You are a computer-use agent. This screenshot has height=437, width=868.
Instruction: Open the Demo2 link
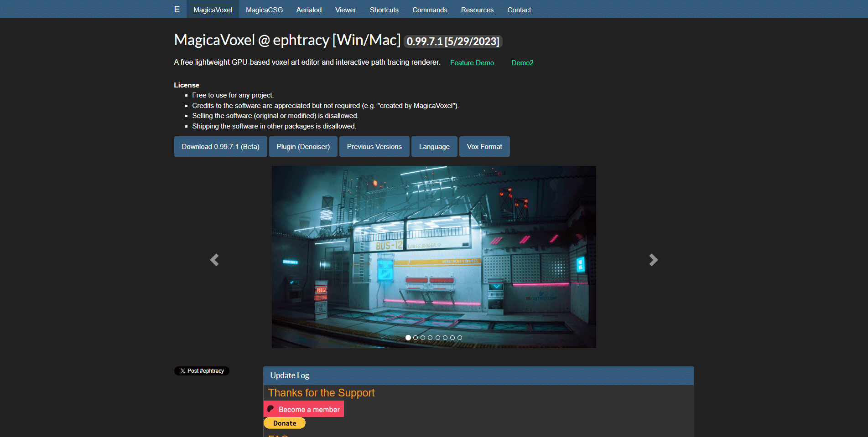tap(522, 63)
